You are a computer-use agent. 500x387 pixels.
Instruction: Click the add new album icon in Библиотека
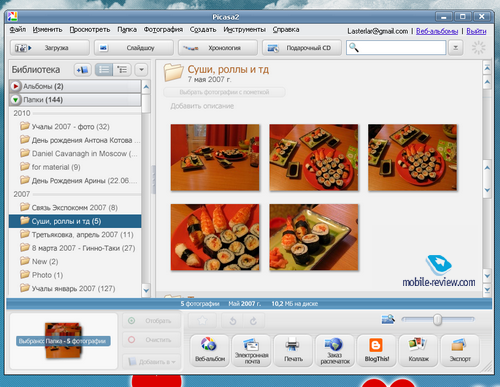pos(83,70)
